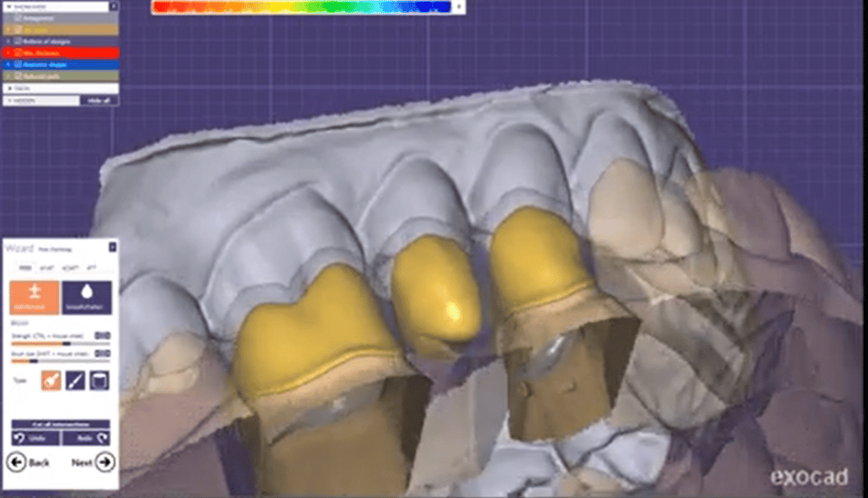Select the orange Add/Remove sculpting tool
This screenshot has height=498, width=868.
pyautogui.click(x=33, y=295)
